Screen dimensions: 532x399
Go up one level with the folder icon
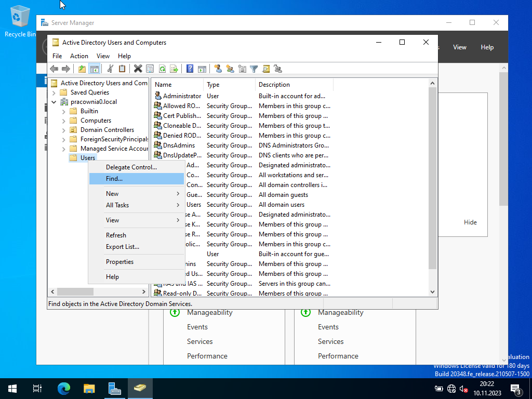click(82, 69)
